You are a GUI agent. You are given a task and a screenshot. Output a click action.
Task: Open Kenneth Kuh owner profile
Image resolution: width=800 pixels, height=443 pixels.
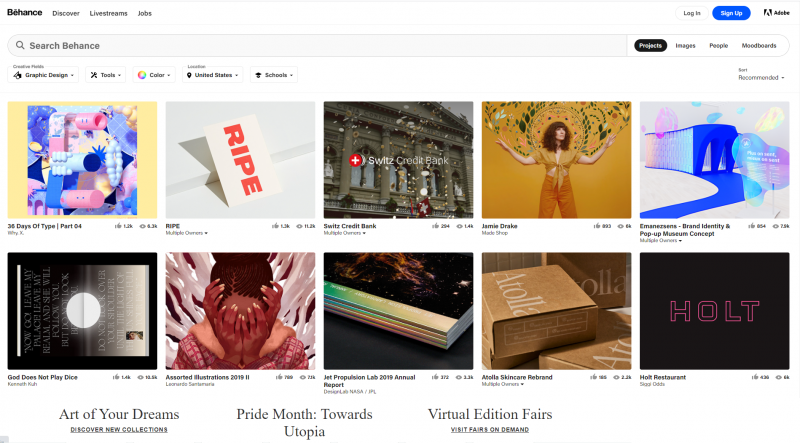click(x=22, y=384)
